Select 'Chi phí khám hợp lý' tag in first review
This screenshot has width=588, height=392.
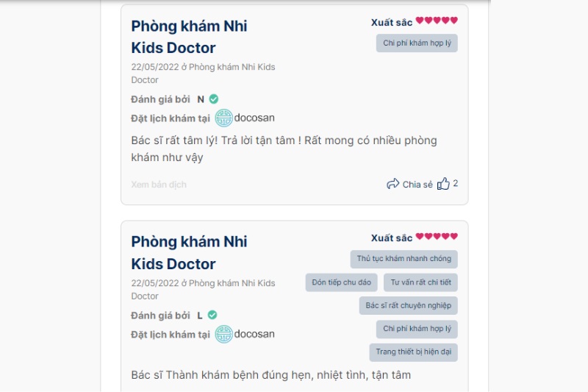417,43
